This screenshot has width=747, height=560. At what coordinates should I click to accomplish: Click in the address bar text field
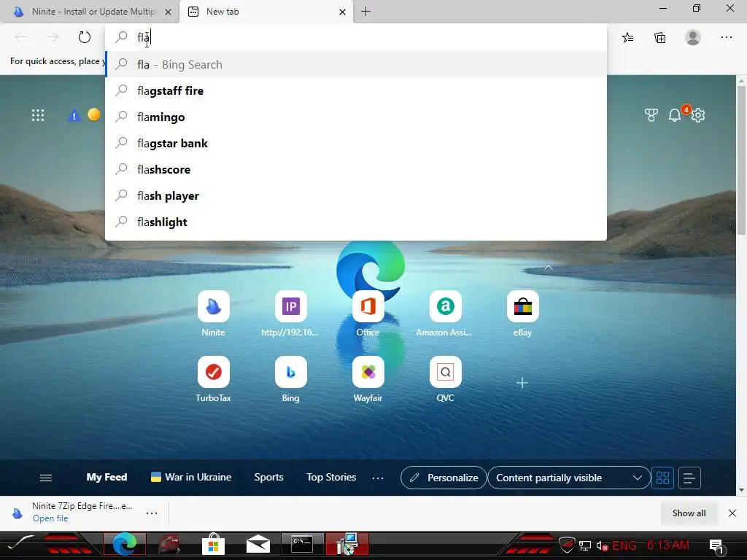point(356,37)
